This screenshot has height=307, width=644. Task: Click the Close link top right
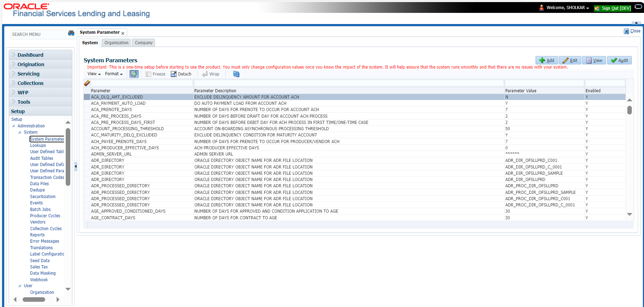pyautogui.click(x=632, y=31)
